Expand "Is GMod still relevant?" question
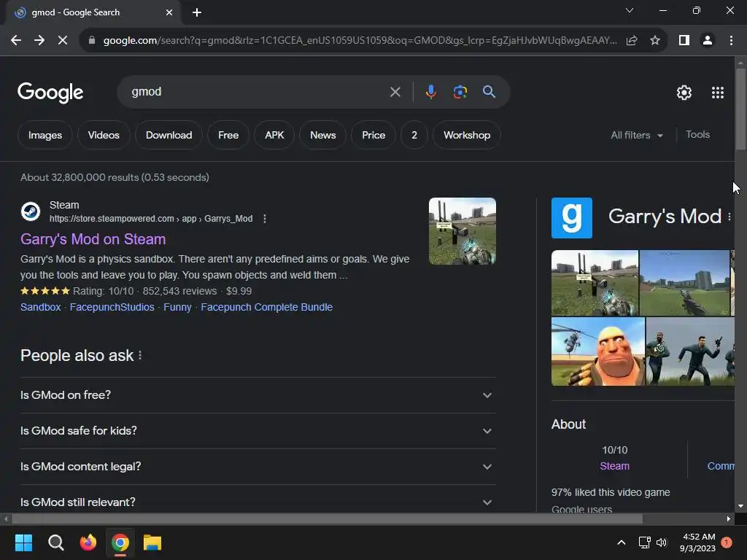The image size is (747, 560). click(x=258, y=502)
